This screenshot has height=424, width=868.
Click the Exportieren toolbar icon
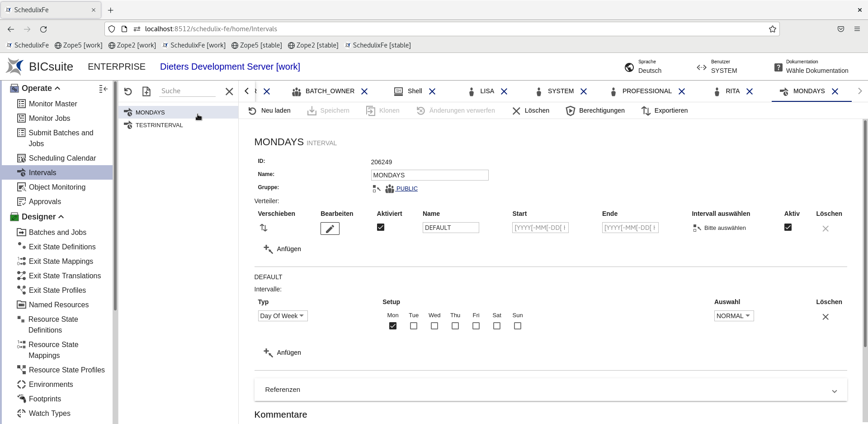(646, 111)
